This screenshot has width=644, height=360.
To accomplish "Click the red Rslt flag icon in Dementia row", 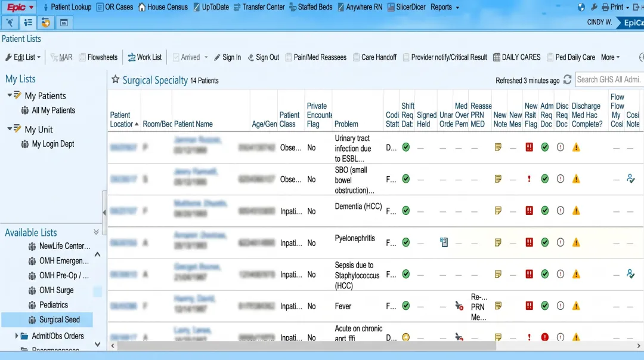I will pos(529,211).
